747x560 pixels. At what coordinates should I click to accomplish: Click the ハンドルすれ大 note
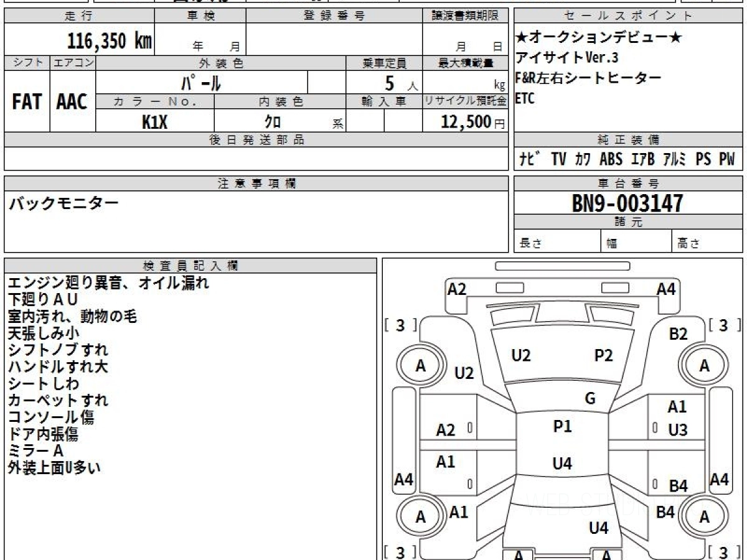point(59,366)
